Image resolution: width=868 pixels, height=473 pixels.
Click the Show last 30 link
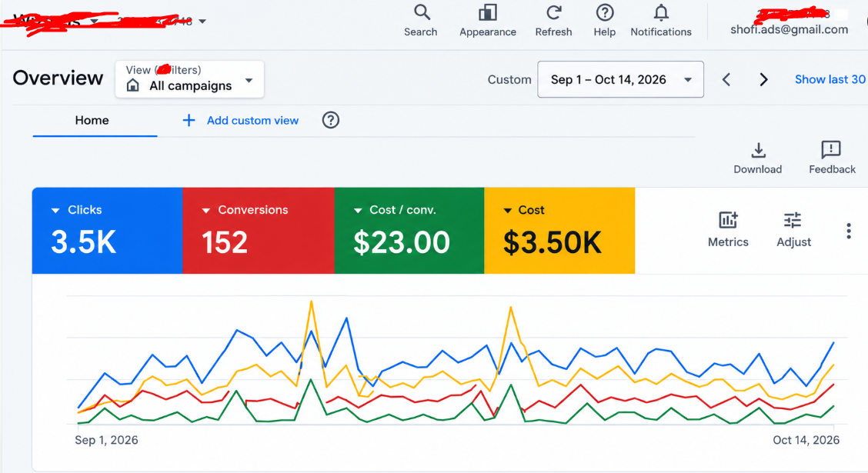(x=830, y=80)
